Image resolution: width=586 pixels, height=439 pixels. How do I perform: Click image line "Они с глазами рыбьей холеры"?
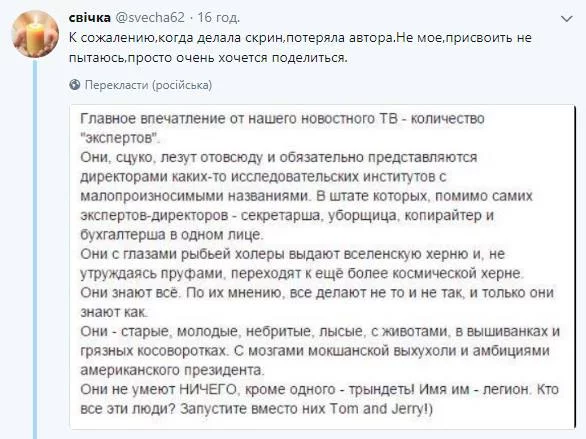(x=293, y=254)
